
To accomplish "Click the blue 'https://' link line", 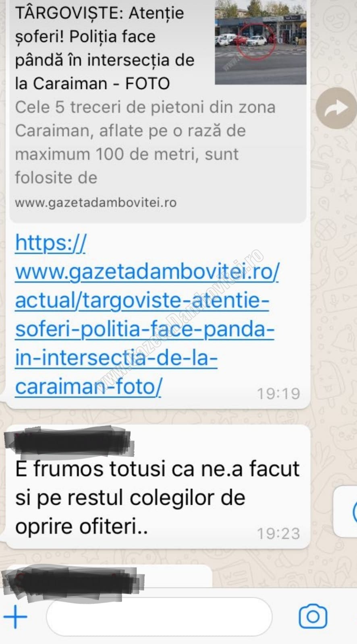I will click(50, 243).
